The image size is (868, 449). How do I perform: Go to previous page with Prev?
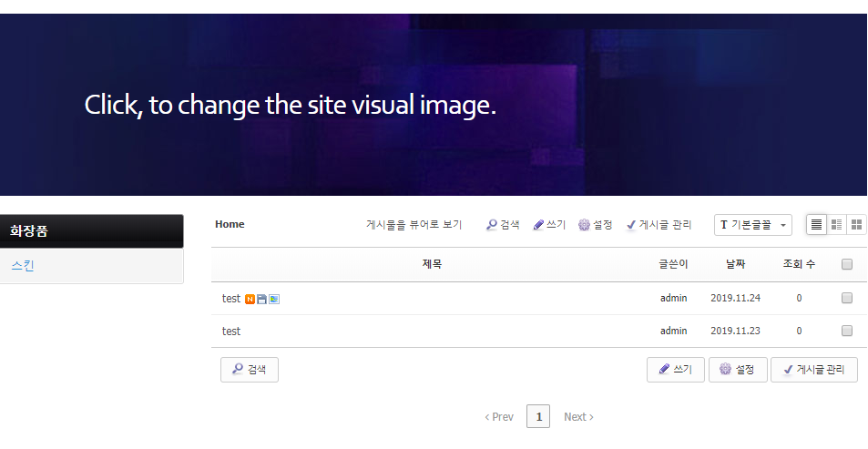[499, 417]
